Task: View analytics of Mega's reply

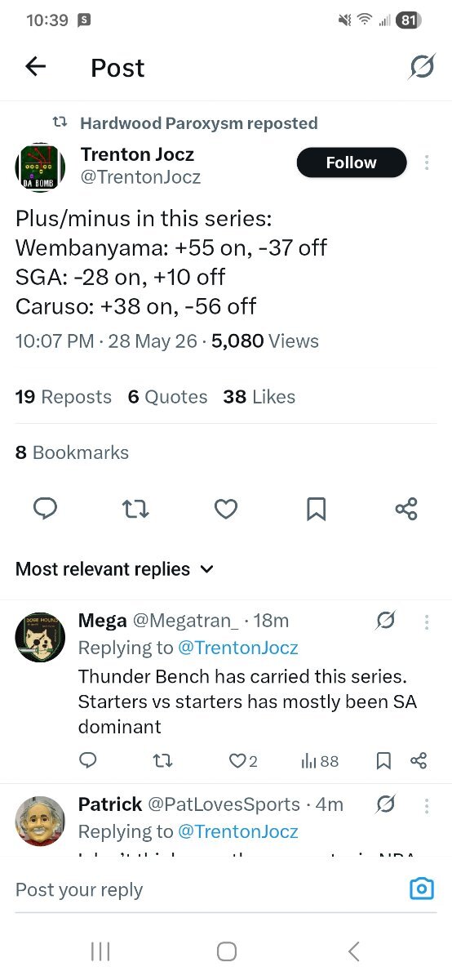Action: (320, 761)
